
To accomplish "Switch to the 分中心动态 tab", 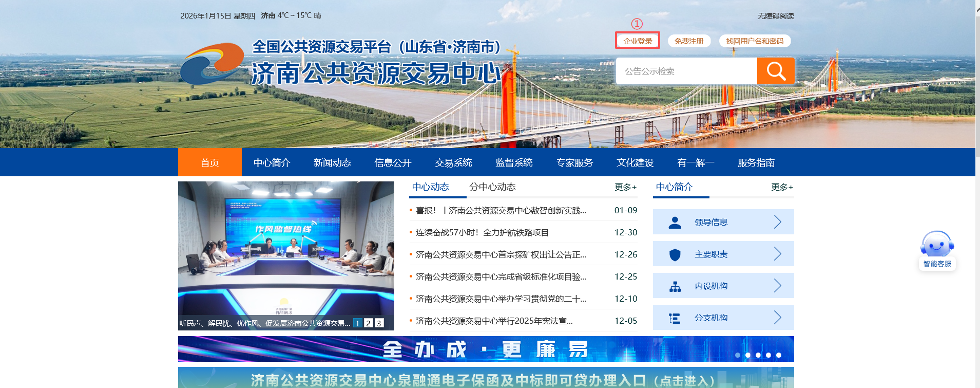I will coord(492,187).
